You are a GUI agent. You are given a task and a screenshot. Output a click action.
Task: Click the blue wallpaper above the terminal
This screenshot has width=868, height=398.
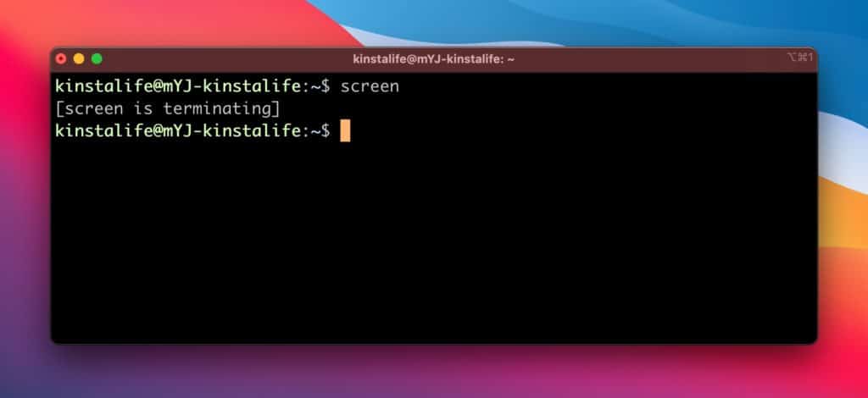[609, 22]
